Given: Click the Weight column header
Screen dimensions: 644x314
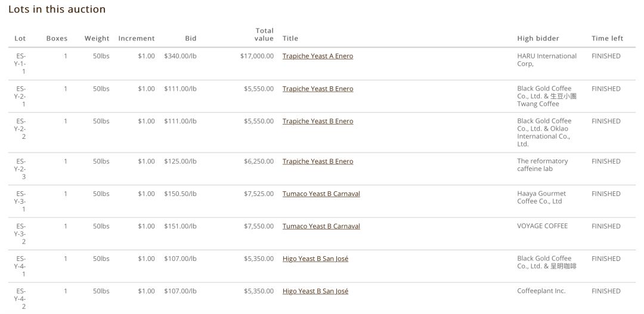Looking at the screenshot, I should pos(97,39).
